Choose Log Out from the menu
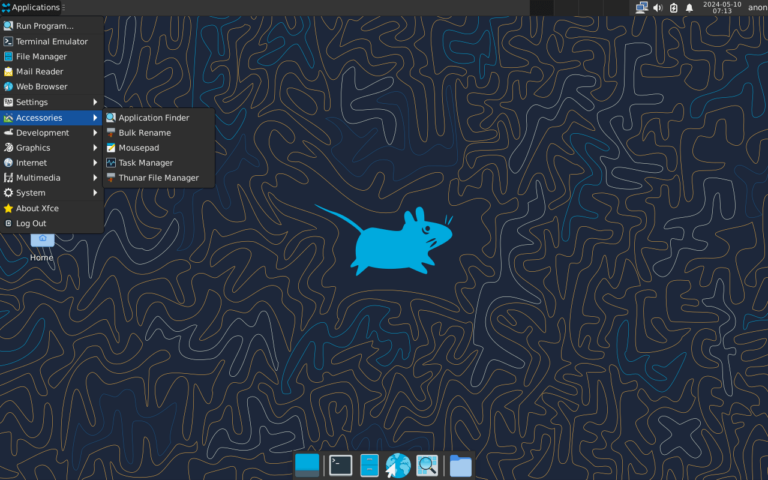 point(52,223)
